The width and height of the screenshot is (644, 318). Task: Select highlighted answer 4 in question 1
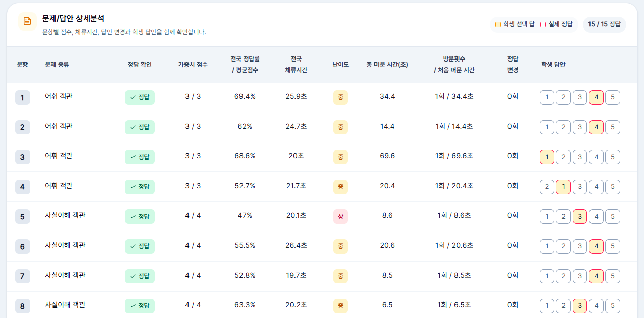[x=596, y=97]
